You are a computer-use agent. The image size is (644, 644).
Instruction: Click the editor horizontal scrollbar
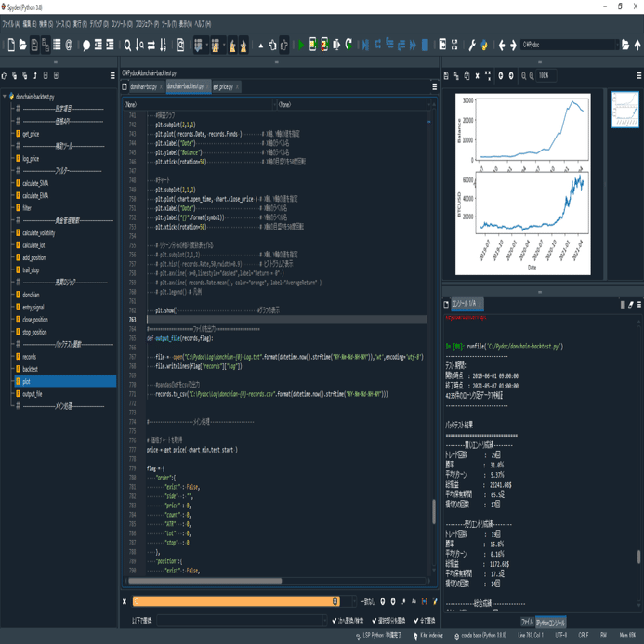[x=204, y=581]
